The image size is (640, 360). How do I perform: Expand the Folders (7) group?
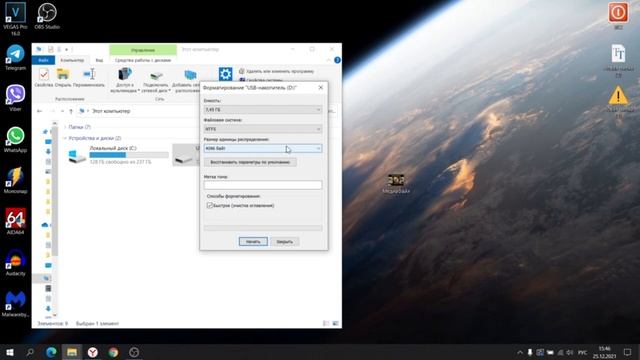click(x=65, y=127)
